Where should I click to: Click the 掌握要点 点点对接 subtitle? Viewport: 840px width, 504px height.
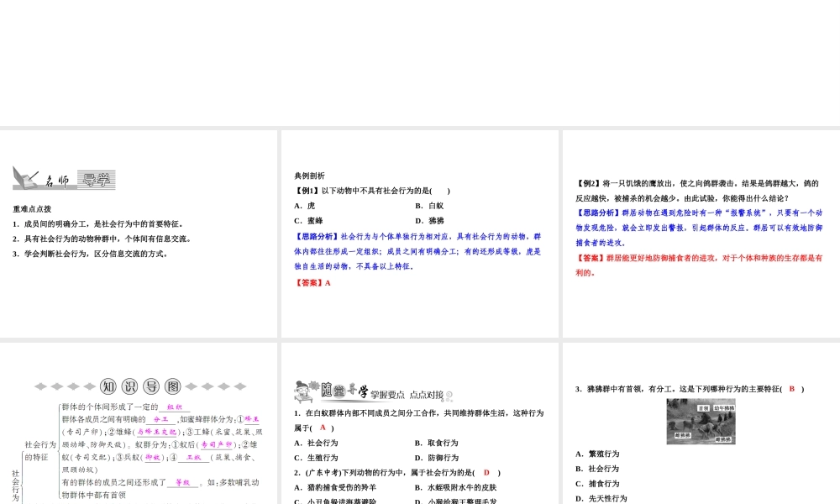(407, 396)
